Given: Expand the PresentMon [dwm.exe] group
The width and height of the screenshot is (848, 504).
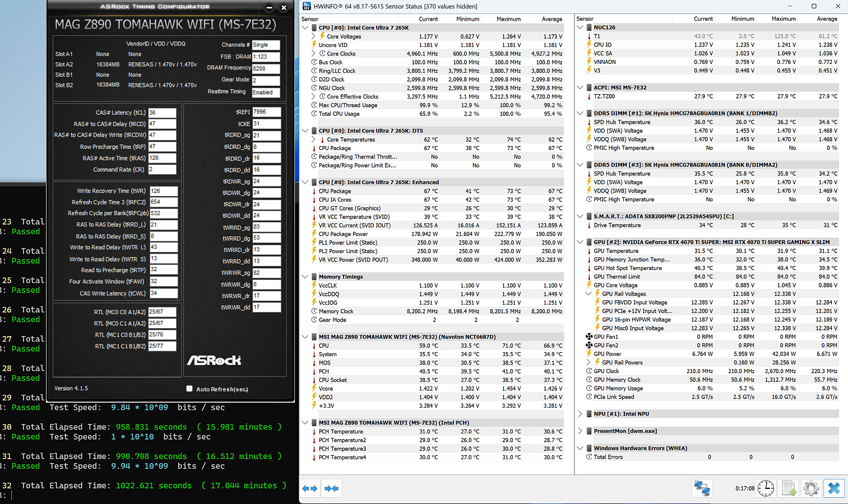Looking at the screenshot, I should 580,431.
